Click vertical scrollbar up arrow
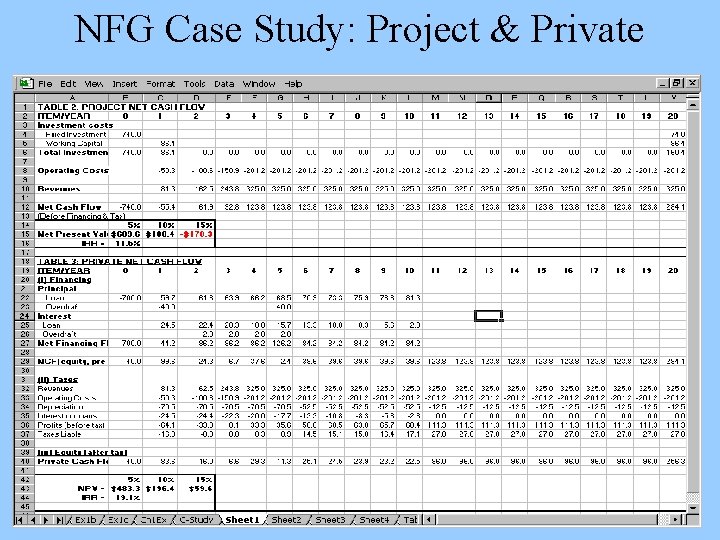 click(x=693, y=105)
